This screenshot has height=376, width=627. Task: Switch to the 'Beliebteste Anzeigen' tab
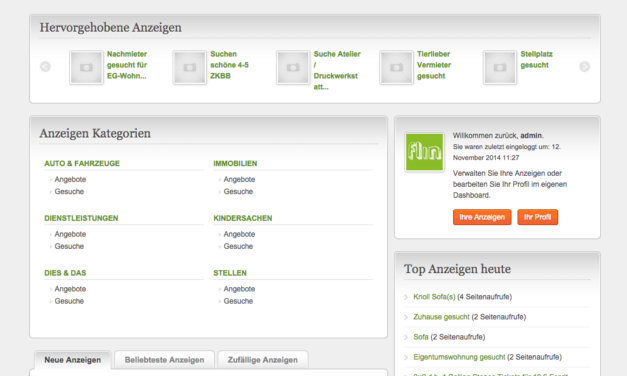point(164,360)
